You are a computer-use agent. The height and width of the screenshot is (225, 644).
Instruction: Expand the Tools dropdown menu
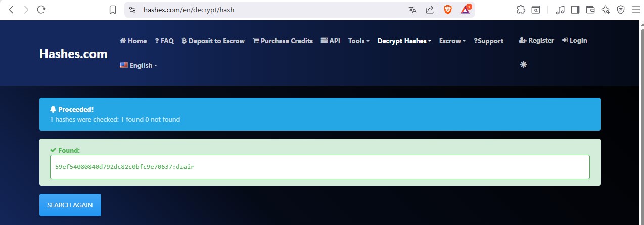pos(359,41)
